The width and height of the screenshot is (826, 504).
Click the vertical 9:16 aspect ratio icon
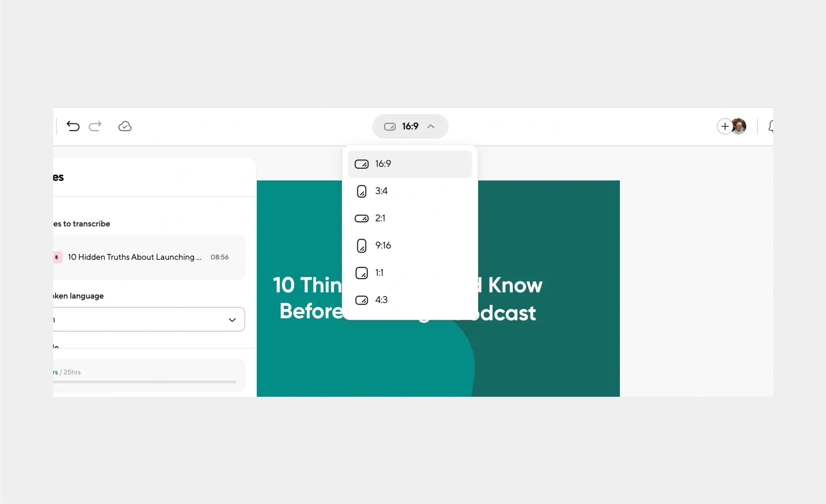tap(361, 245)
